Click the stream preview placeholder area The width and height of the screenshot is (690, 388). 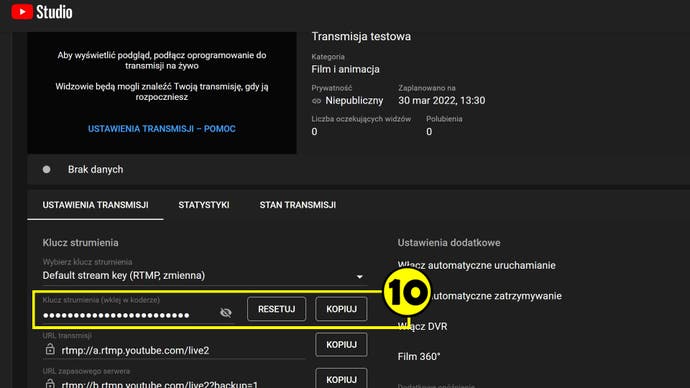[162, 93]
